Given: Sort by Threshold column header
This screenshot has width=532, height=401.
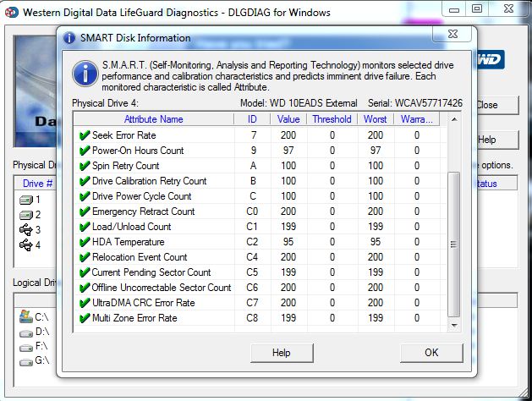Looking at the screenshot, I should point(332,119).
